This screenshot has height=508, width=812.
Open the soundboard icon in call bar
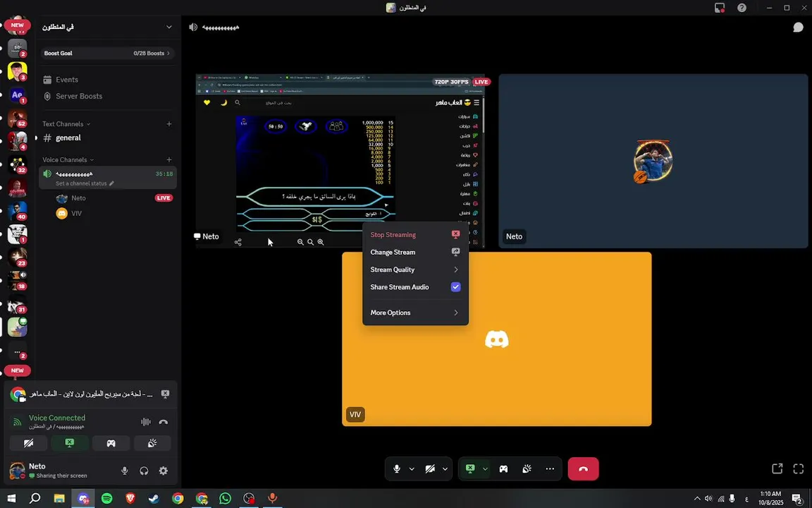coord(527,469)
